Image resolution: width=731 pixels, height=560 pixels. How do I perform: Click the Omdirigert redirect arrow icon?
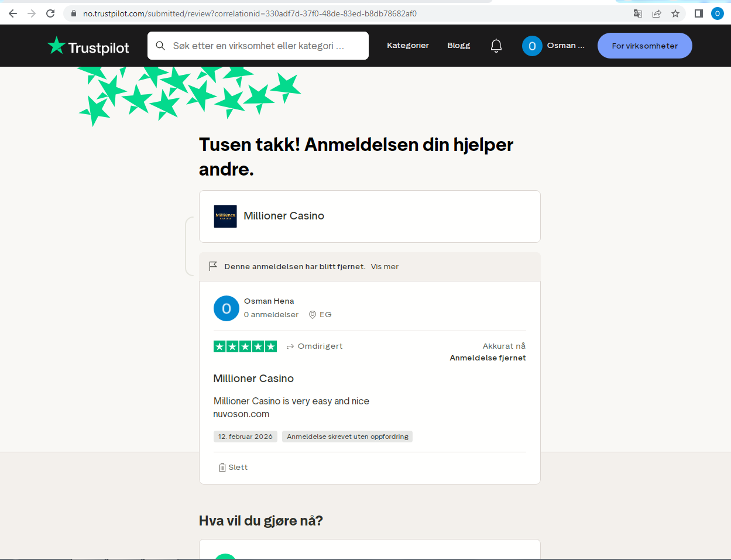(290, 346)
